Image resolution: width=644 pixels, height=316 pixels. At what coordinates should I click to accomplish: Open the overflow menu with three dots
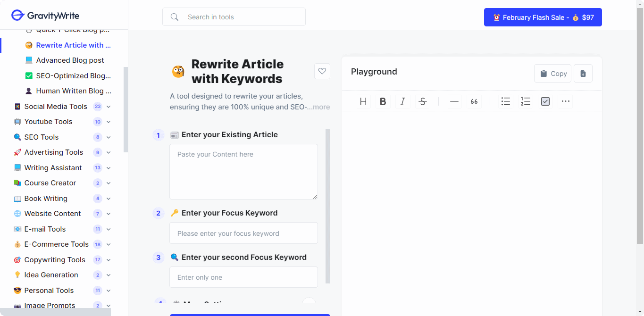coord(565,101)
